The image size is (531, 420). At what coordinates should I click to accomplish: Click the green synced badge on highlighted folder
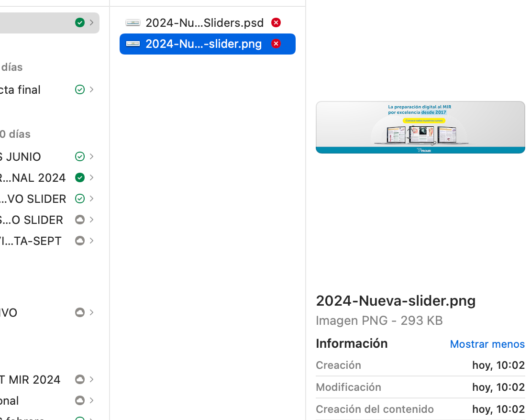(x=79, y=22)
